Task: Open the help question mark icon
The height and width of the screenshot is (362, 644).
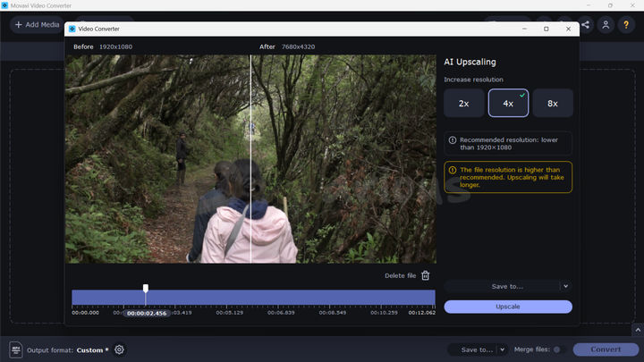Action: pyautogui.click(x=628, y=25)
